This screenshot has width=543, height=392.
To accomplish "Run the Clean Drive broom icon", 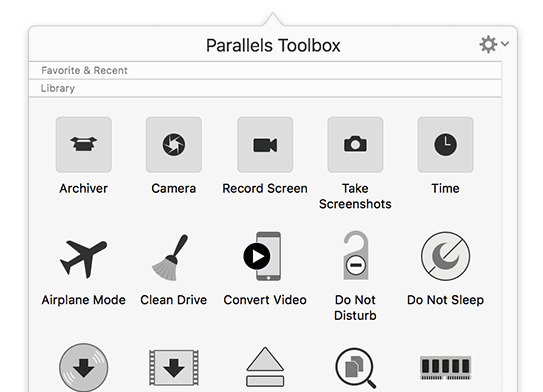I will 170,258.
